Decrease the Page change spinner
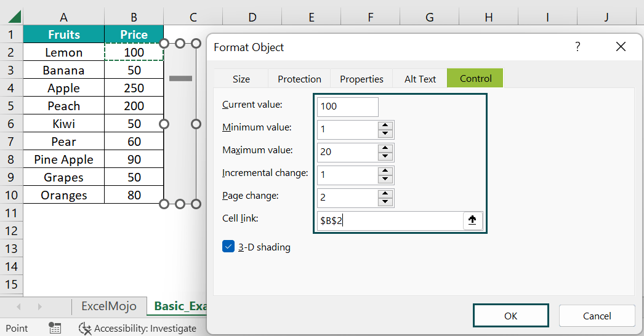Viewport: 644px width, 336px height. (385, 201)
